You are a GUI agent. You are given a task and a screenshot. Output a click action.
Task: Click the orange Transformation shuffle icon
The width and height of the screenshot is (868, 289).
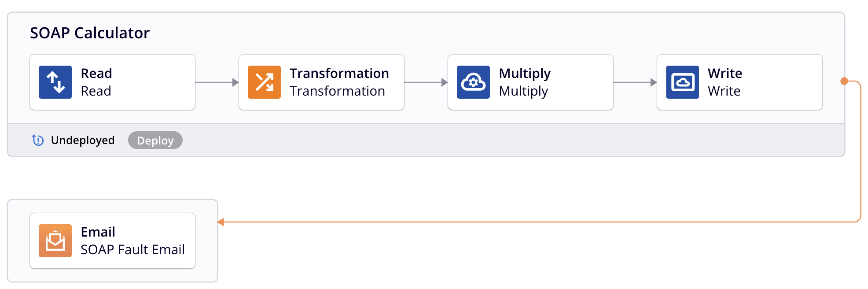(x=264, y=82)
